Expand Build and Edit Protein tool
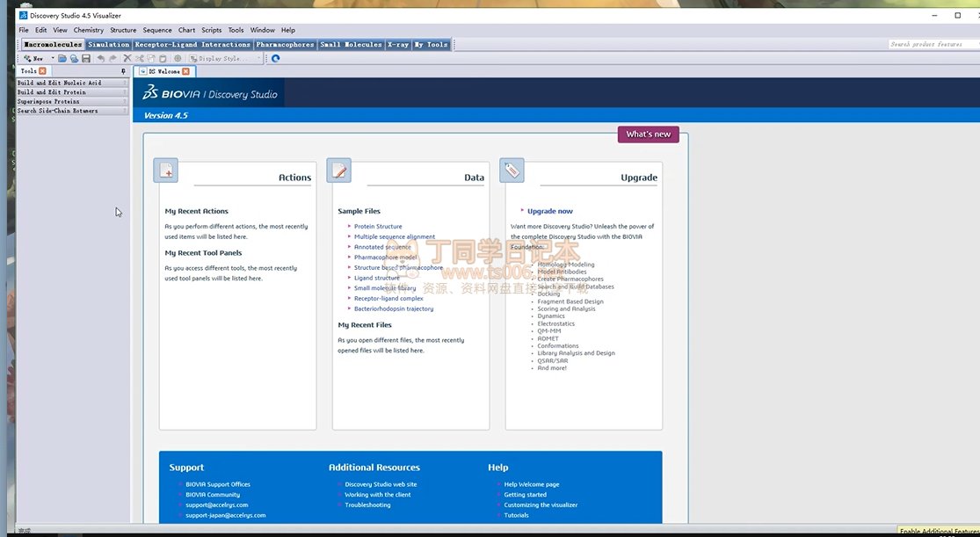The width and height of the screenshot is (980, 537). pyautogui.click(x=72, y=92)
